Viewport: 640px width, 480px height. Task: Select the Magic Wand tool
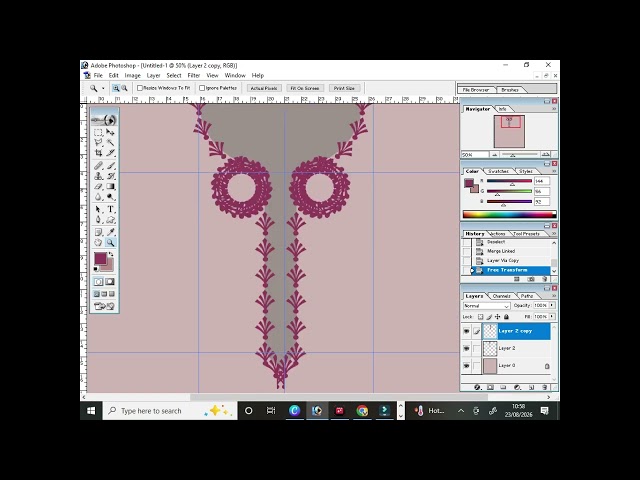pyautogui.click(x=110, y=142)
